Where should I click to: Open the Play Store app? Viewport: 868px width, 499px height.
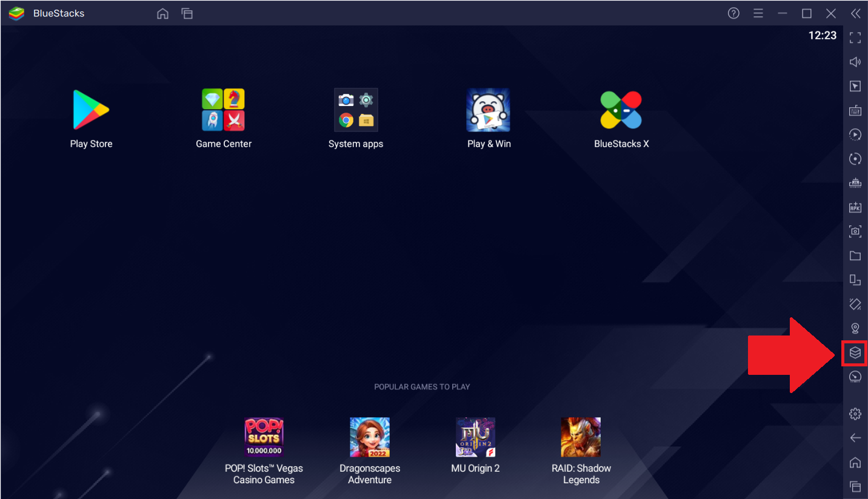tap(91, 110)
